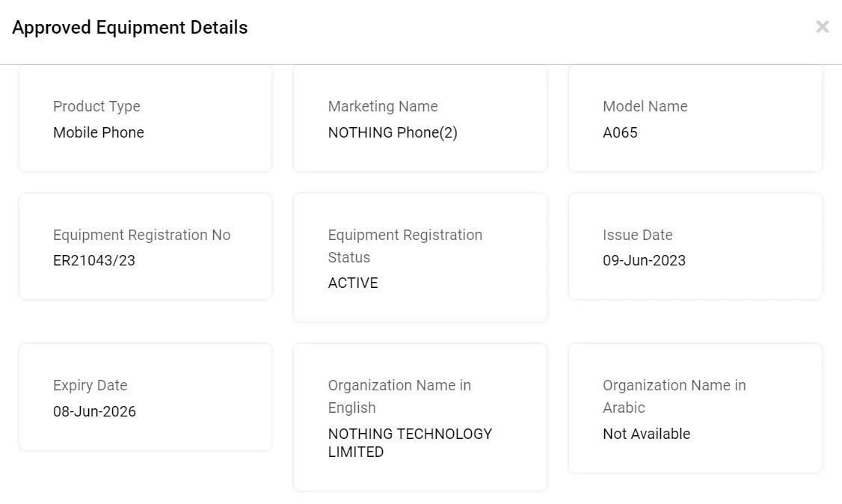Screen dimensions: 842x504
Task: Select the Mobile Phone value text
Action: [98, 132]
